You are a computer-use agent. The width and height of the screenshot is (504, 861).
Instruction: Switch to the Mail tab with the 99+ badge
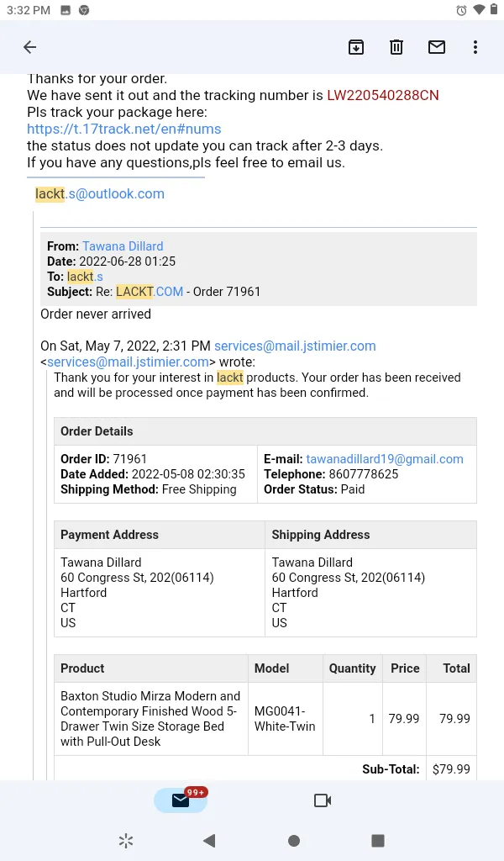click(181, 800)
